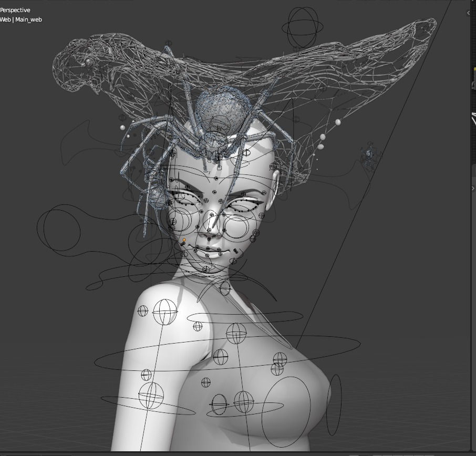Select the small hanging spider beside the web

point(369,155)
